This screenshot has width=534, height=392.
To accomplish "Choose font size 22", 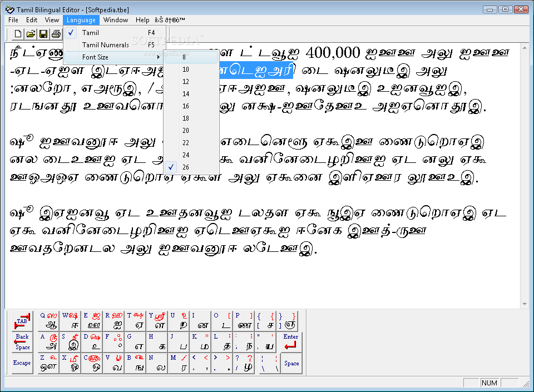I will point(191,143).
